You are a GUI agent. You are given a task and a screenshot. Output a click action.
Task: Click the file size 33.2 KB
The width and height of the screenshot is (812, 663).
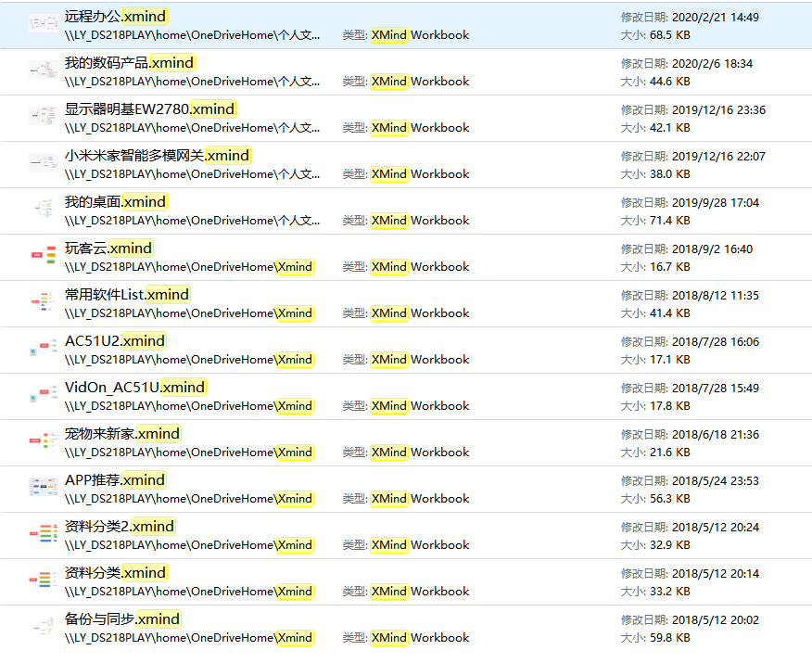tap(670, 592)
